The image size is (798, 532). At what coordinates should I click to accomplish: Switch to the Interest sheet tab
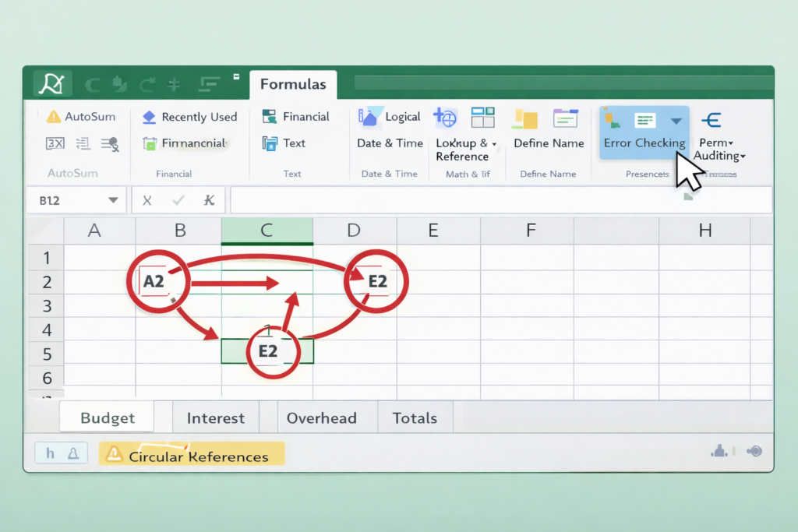(216, 418)
